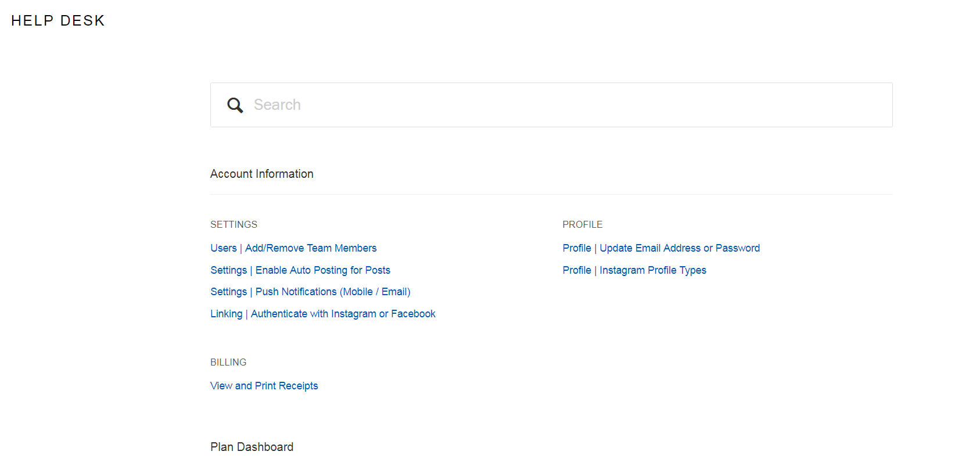
Task: Click "Settings" prefix of Push Notifications link
Action: coord(228,292)
